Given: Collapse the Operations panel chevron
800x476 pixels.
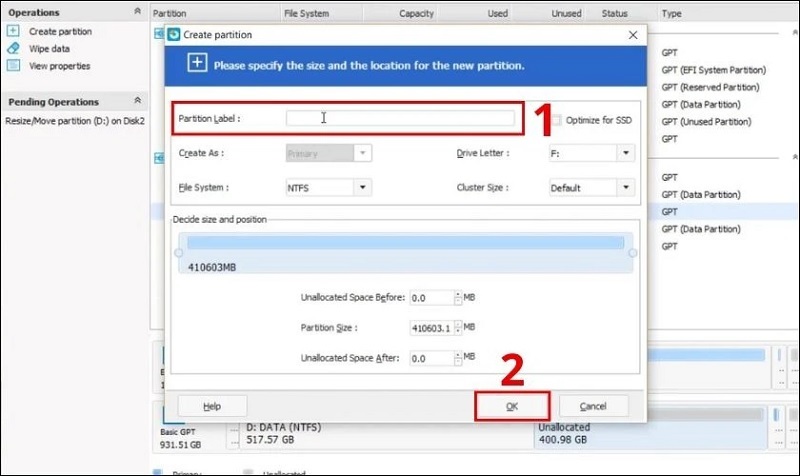Looking at the screenshot, I should pos(136,13).
